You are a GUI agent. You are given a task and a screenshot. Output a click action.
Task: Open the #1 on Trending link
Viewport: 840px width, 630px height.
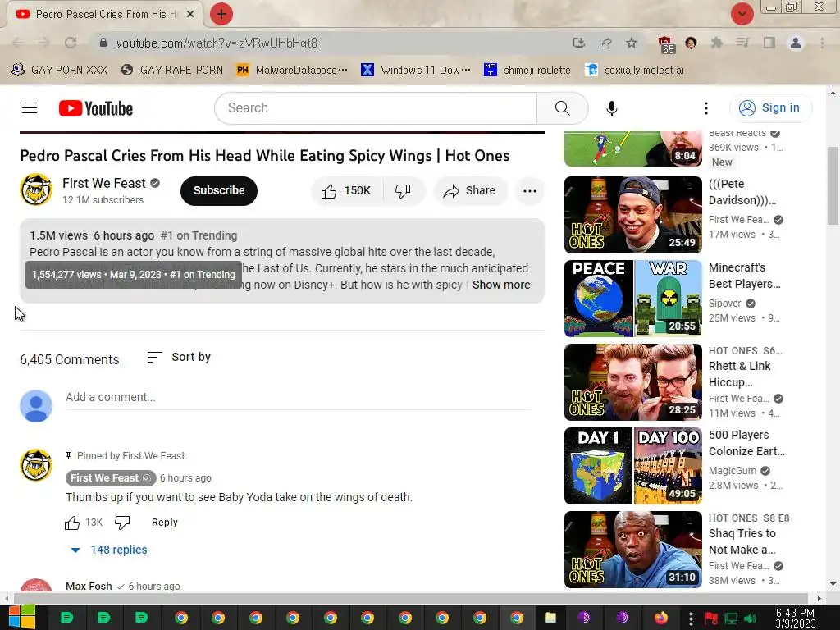pyautogui.click(x=199, y=235)
